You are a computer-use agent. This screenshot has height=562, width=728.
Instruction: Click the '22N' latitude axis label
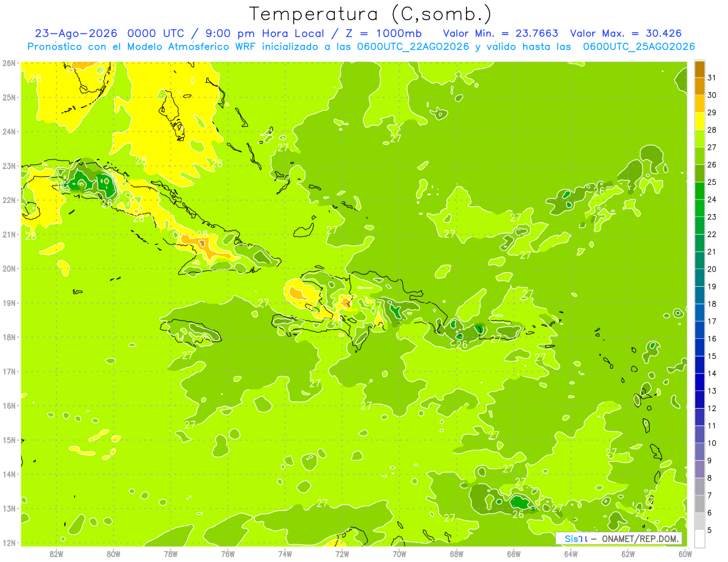(8, 199)
